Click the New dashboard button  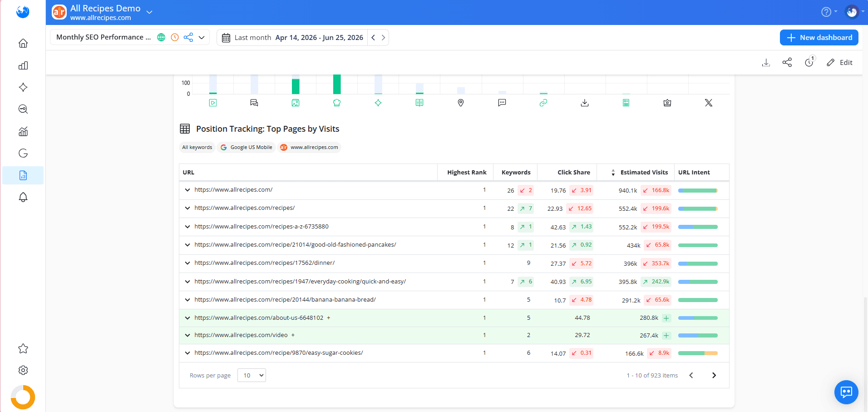[x=819, y=38]
